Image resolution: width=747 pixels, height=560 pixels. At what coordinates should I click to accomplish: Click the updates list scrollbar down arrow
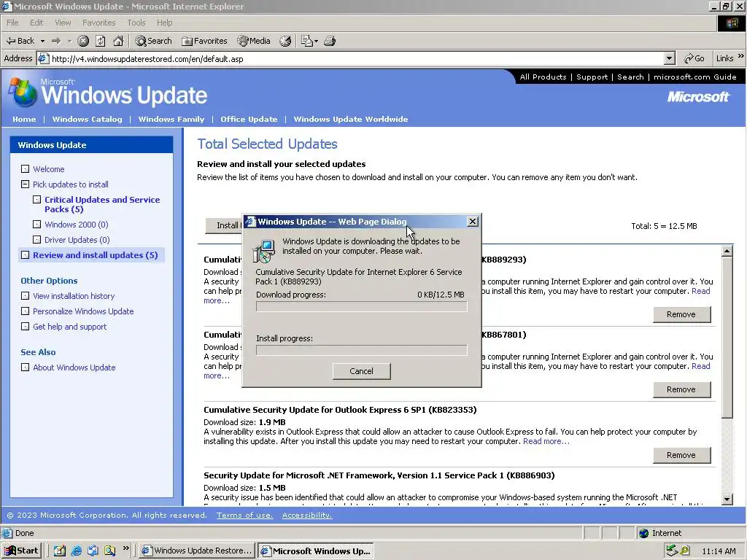tap(727, 499)
